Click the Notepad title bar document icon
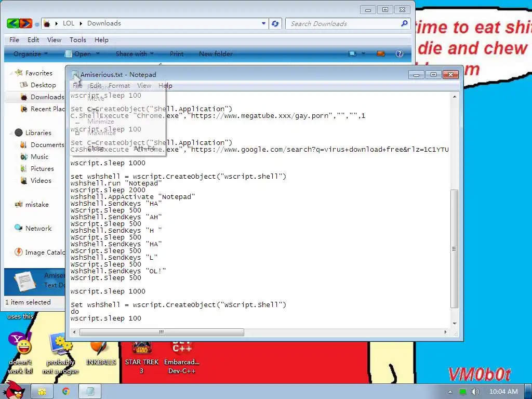Viewport: 532px width, 399px height. [x=75, y=74]
